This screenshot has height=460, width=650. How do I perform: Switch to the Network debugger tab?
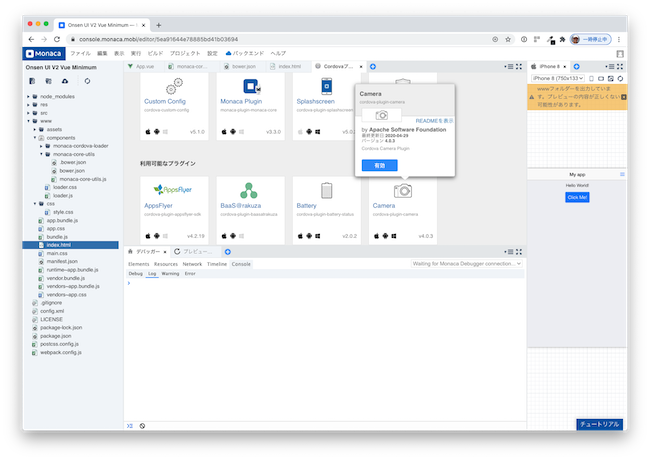tap(192, 264)
